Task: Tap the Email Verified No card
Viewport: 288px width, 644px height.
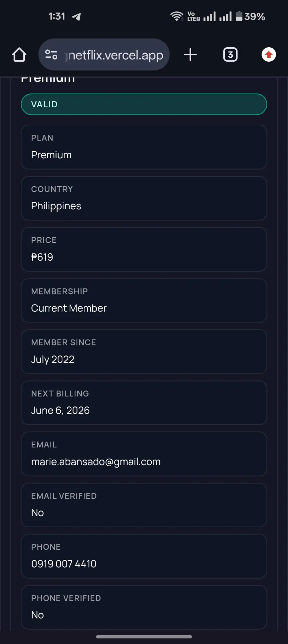Action: pyautogui.click(x=144, y=505)
